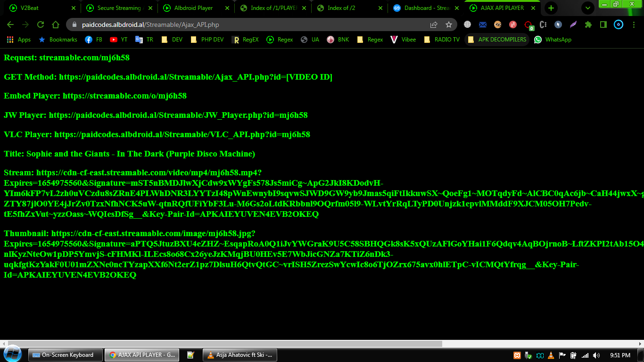This screenshot has height=362, width=644.
Task: Open the profile avatar circle
Action: click(619, 25)
